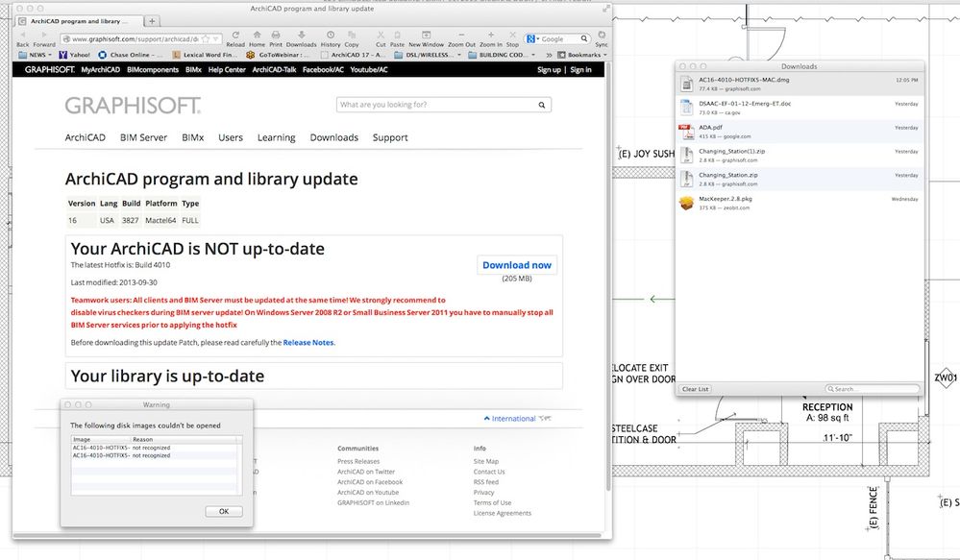Select the ArchiCAD program and library tab
Screen dimensions: 960x560
(80, 21)
